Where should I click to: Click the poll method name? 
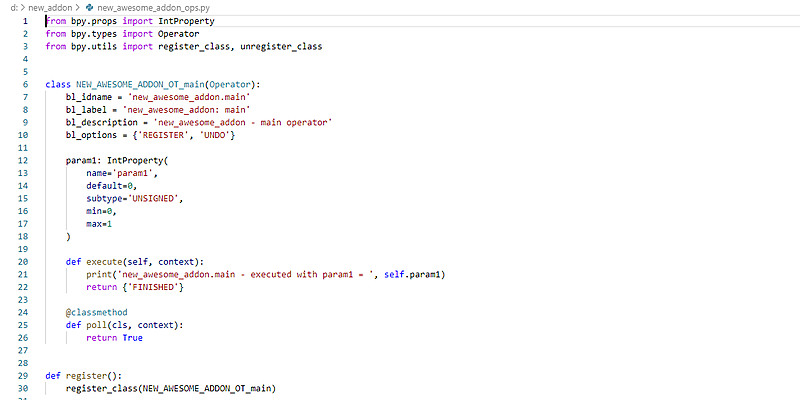94,325
